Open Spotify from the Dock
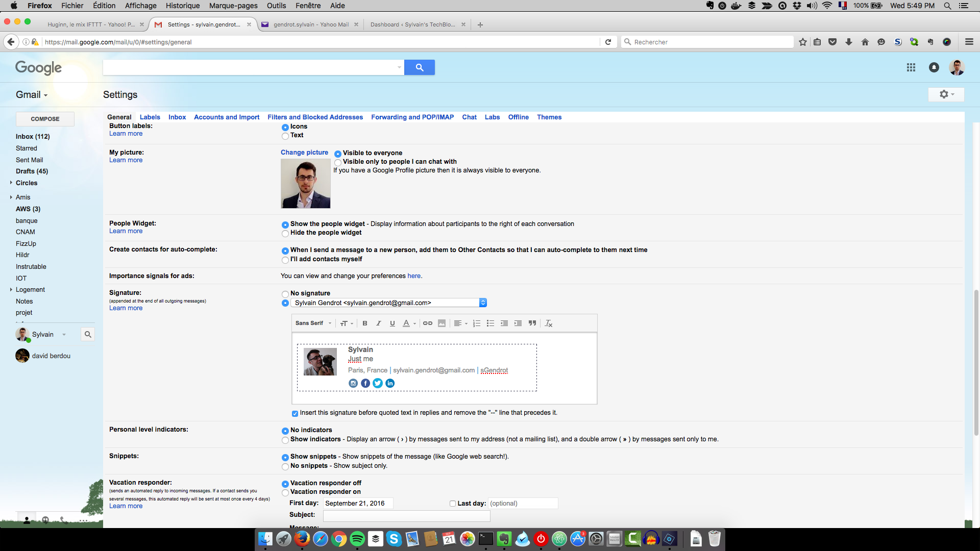 pyautogui.click(x=357, y=539)
